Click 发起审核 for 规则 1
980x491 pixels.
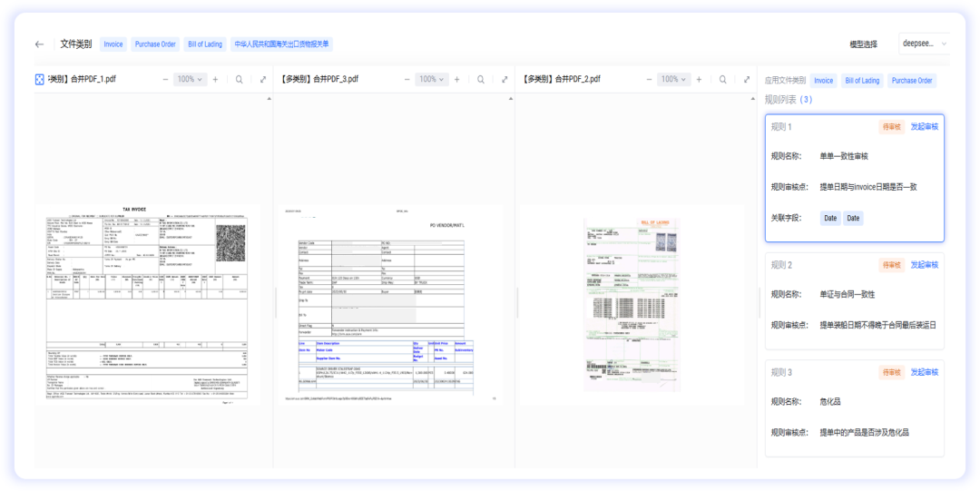coord(924,127)
